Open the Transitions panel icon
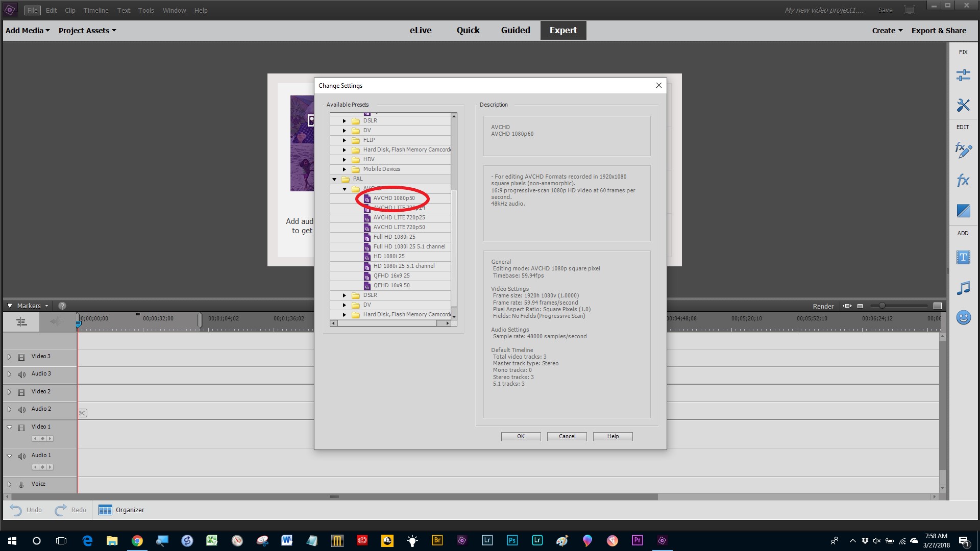Viewport: 980px width, 551px height. [963, 210]
